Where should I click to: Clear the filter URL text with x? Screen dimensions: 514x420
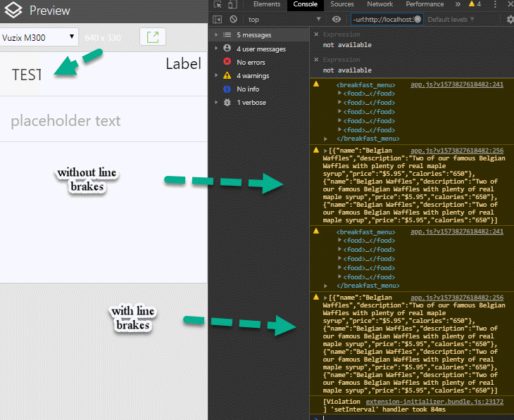coord(418,20)
